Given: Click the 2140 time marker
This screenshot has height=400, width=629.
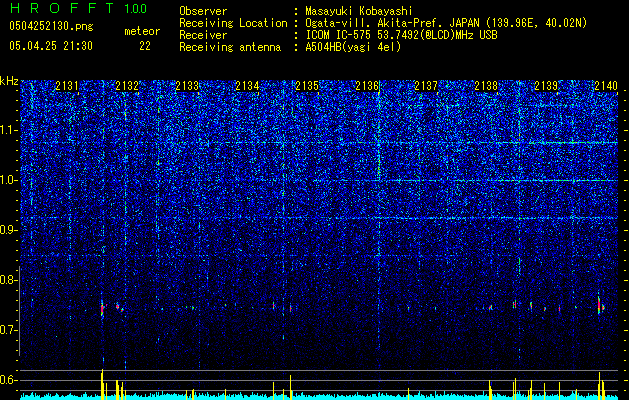Looking at the screenshot, I should [x=606, y=86].
